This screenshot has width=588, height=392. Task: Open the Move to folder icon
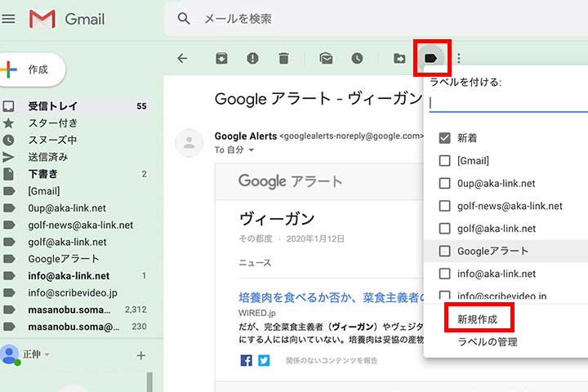click(x=399, y=58)
